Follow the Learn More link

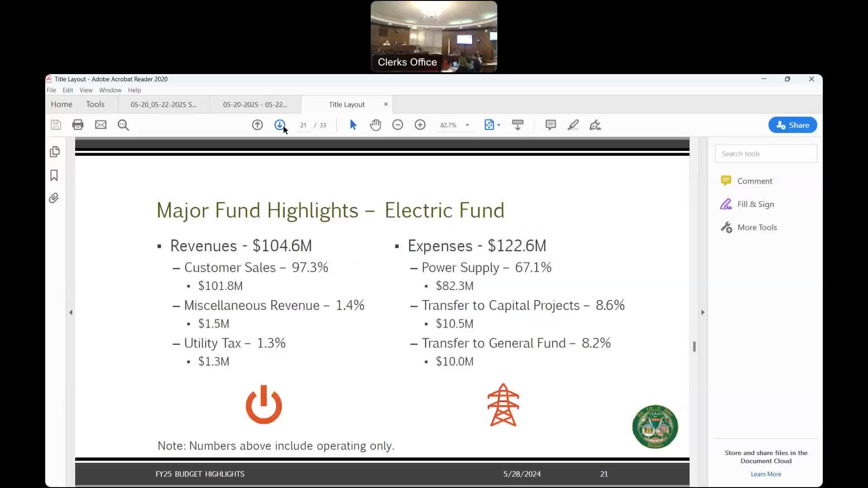[x=766, y=474]
